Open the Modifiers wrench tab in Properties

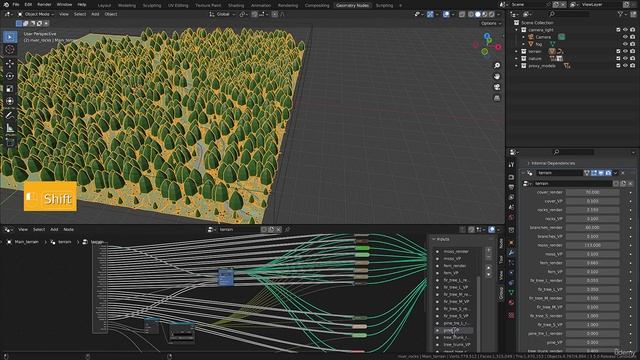pyautogui.click(x=511, y=253)
